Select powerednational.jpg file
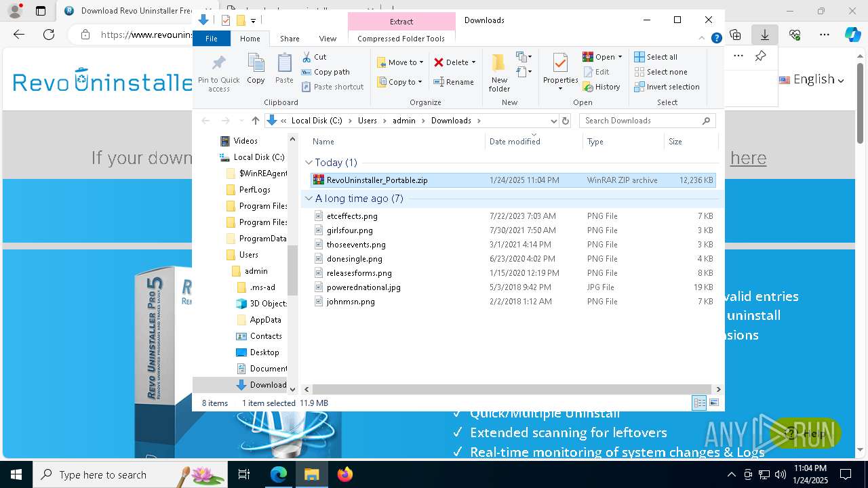868x488 pixels. [512, 287]
